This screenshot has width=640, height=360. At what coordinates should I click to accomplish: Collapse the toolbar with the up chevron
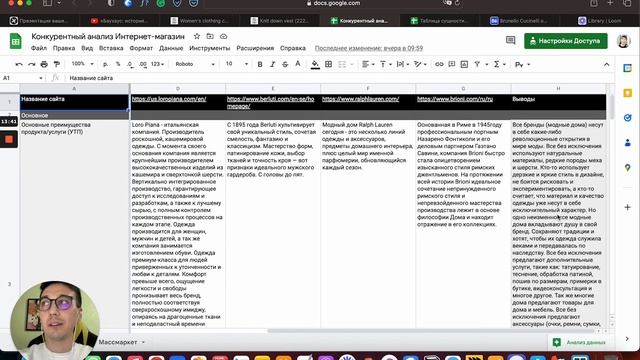coord(607,64)
